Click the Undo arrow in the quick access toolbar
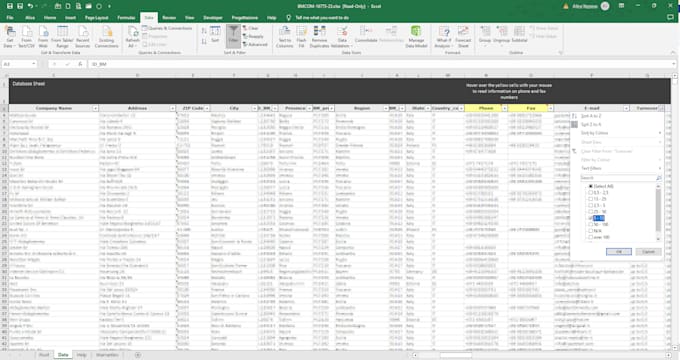This screenshot has height=360, width=680. tap(30, 6)
